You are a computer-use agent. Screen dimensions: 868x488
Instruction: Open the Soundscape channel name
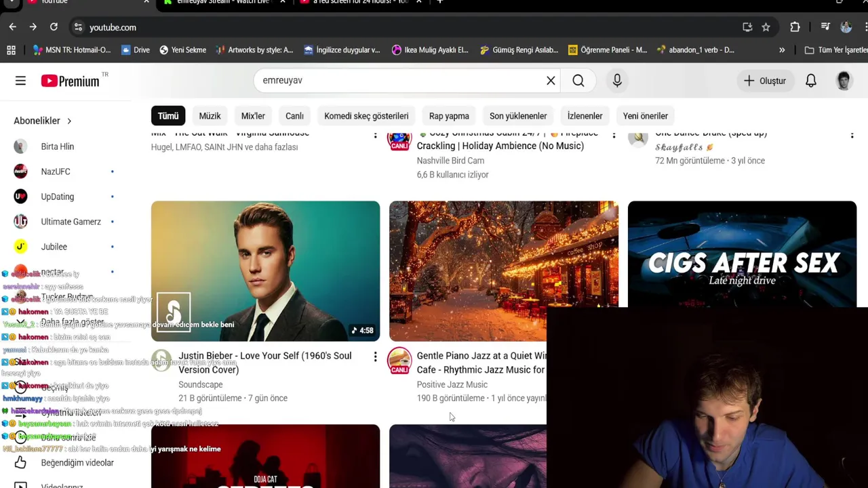point(200,384)
